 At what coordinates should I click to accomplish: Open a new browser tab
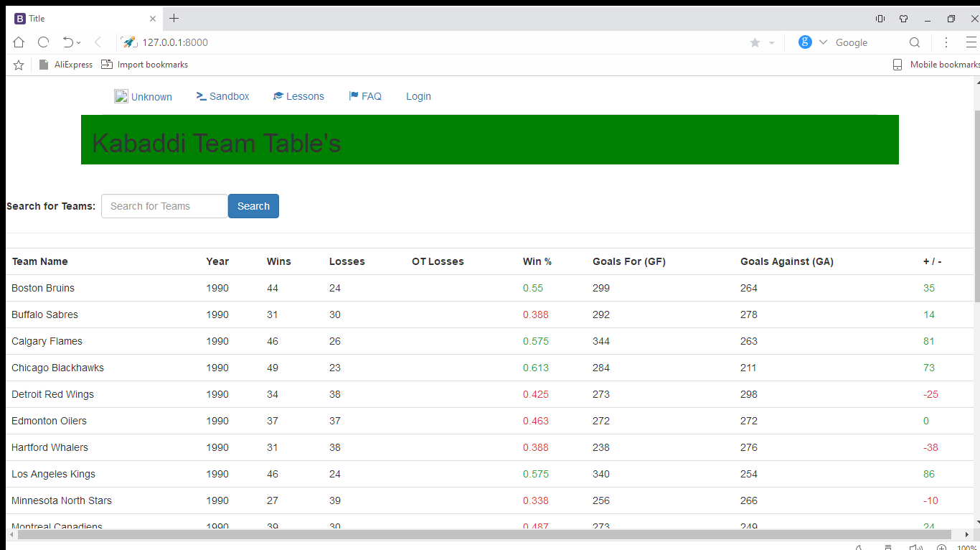173,18
